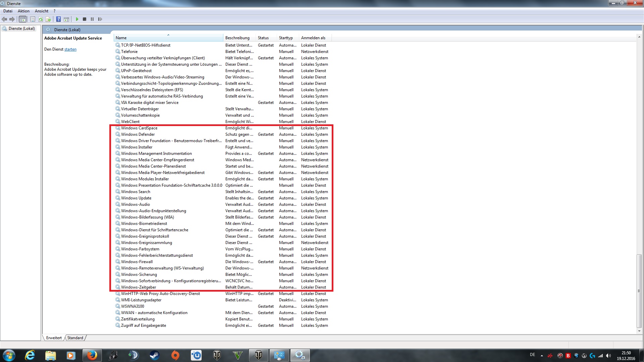Click the green Start Service play icon
Viewport: 644px width, 362px height.
tap(77, 19)
